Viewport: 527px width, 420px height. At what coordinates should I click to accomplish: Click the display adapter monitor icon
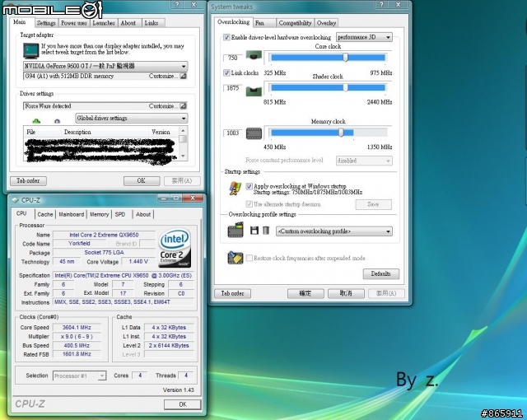coord(31,51)
